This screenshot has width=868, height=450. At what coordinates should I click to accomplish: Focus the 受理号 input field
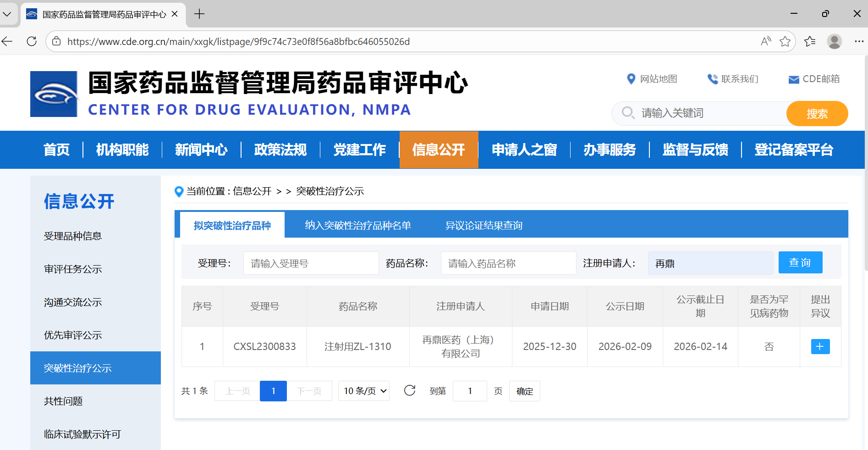coord(311,263)
